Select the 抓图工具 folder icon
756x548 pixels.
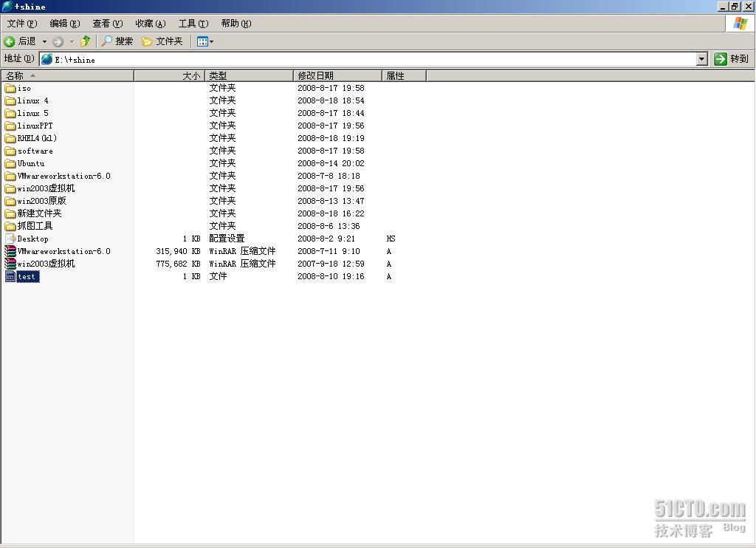click(x=10, y=226)
